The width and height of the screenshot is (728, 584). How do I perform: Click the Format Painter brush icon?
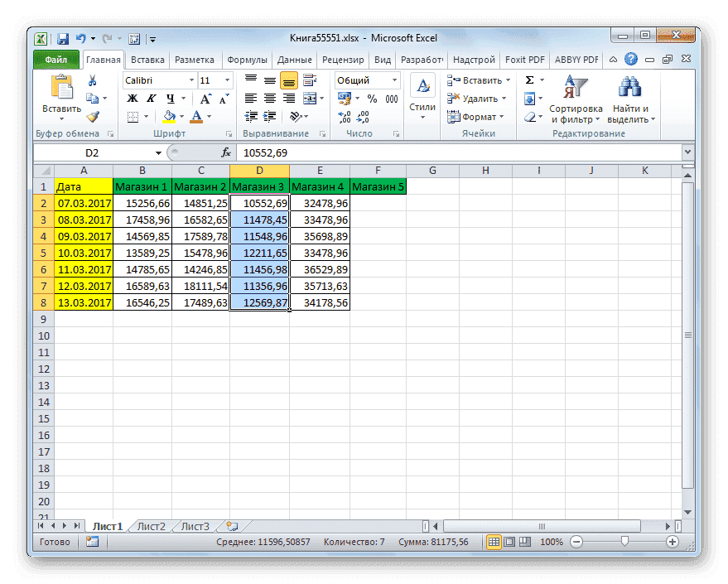pos(90,116)
